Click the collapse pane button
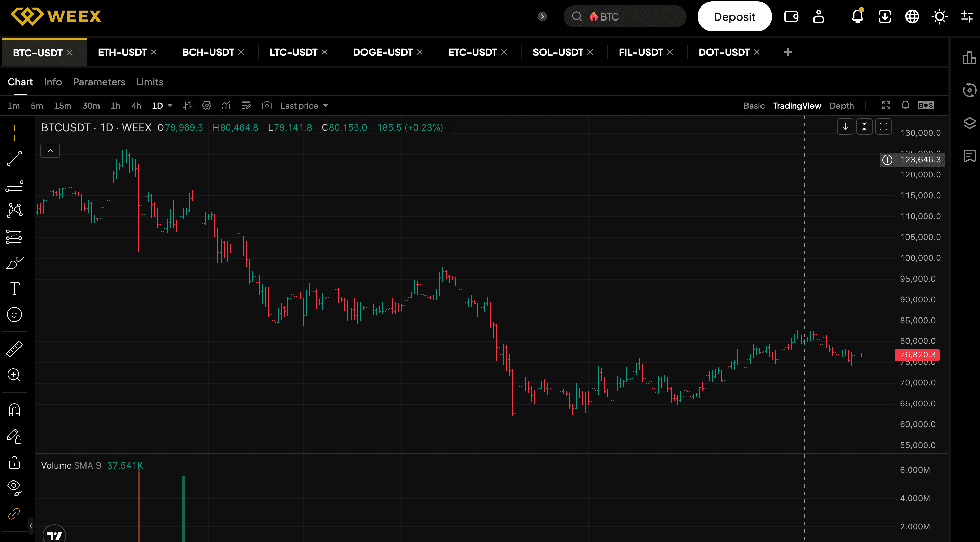 (x=864, y=126)
